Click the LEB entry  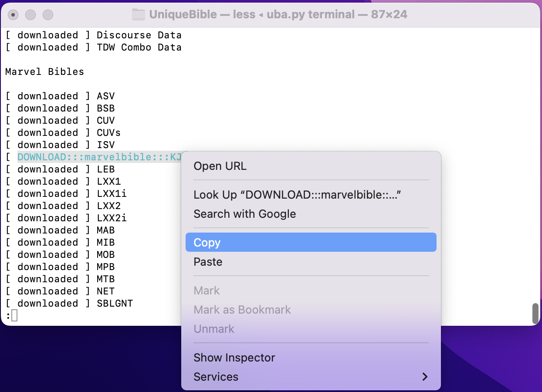pyautogui.click(x=60, y=169)
